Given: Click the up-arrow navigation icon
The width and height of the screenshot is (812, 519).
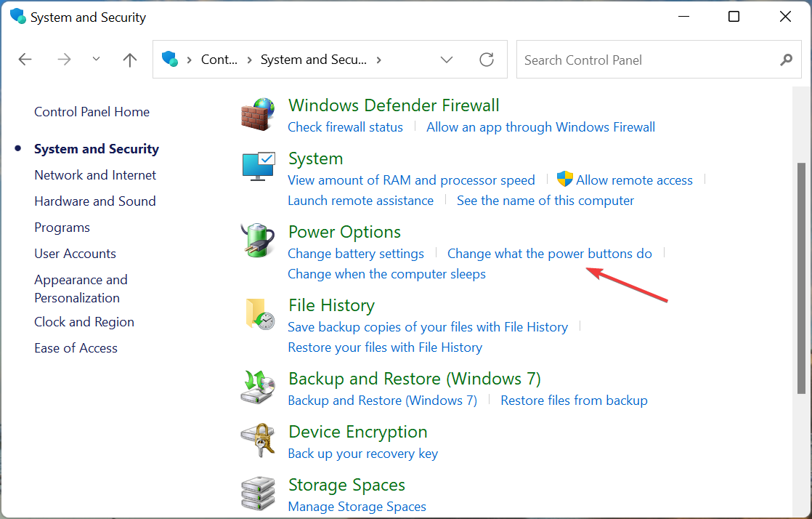Looking at the screenshot, I should coord(129,60).
